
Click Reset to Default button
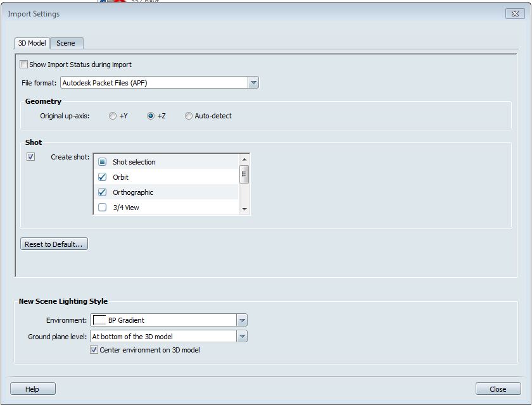[54, 244]
